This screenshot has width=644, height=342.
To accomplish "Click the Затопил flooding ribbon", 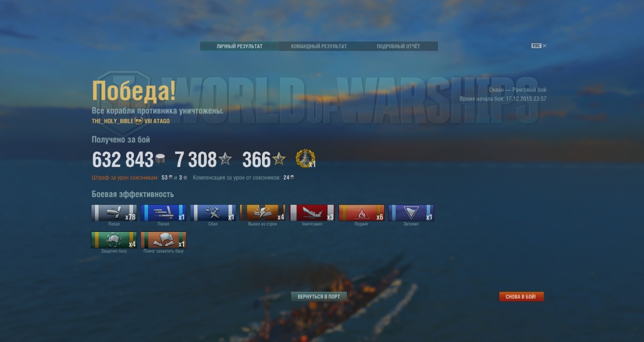I will (x=411, y=213).
